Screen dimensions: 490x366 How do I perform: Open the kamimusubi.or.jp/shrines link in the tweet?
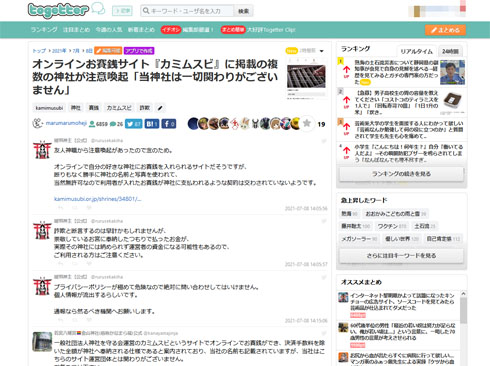(x=97, y=199)
